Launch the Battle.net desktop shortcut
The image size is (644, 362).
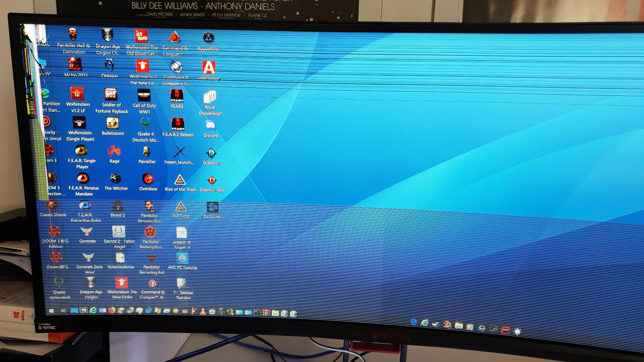pyautogui.click(x=213, y=207)
